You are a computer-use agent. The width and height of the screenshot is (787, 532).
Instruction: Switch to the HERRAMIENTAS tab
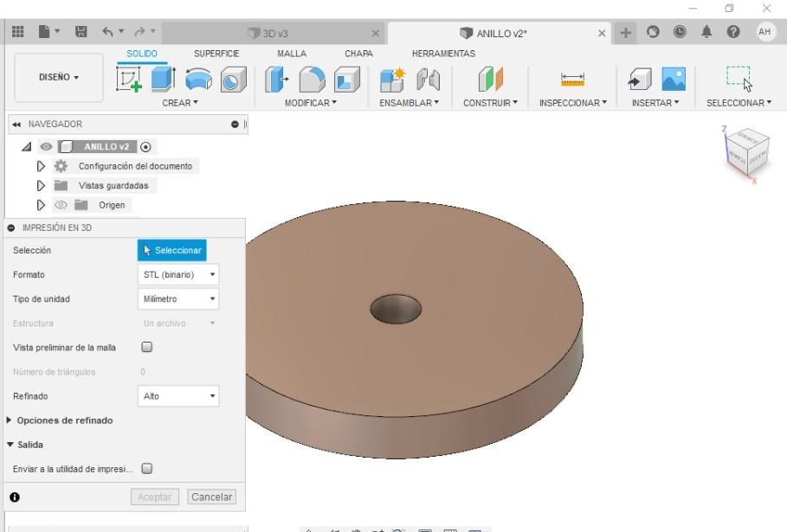coord(443,54)
